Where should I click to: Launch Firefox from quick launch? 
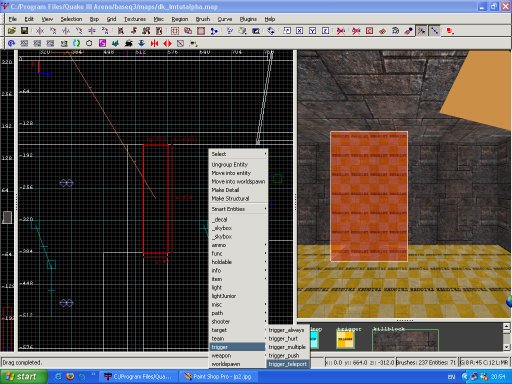(70, 377)
